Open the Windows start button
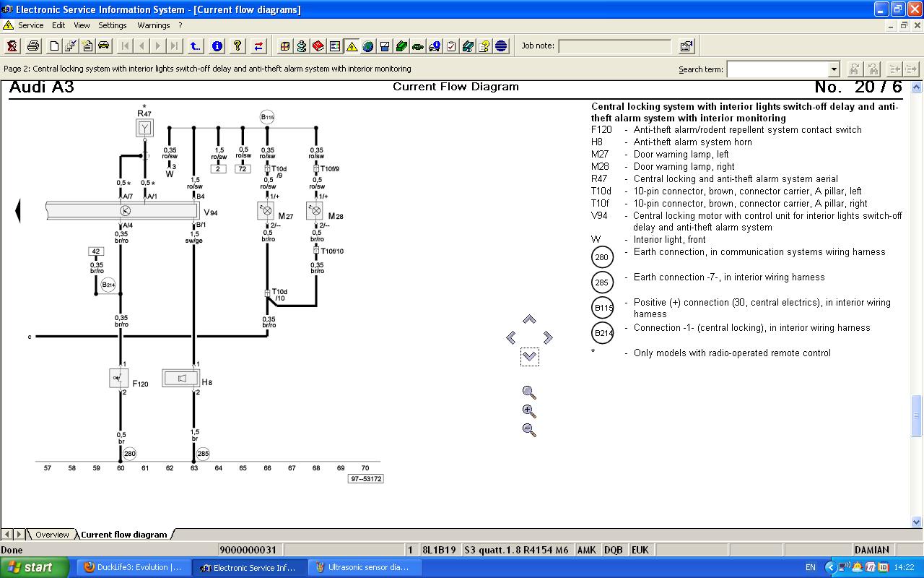Image resolution: width=924 pixels, height=578 pixels. (35, 567)
